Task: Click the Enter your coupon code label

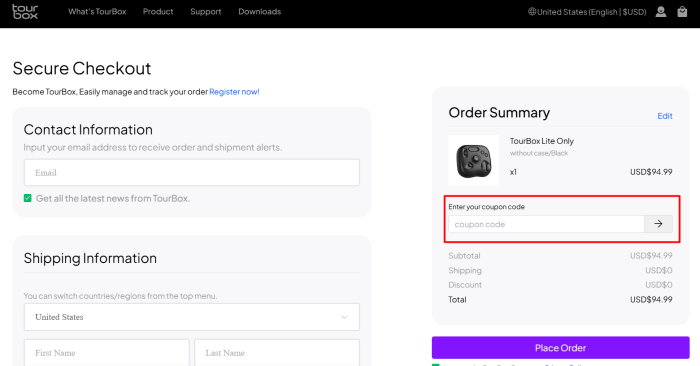Action: coord(487,207)
